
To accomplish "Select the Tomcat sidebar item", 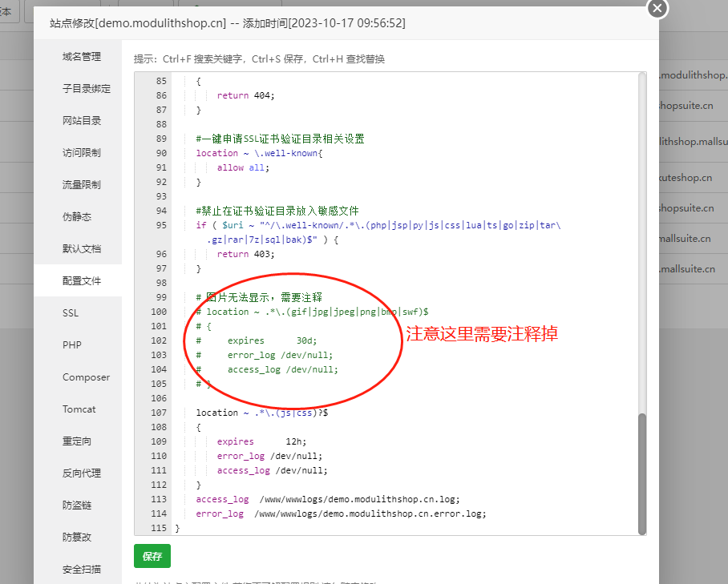I will point(79,409).
